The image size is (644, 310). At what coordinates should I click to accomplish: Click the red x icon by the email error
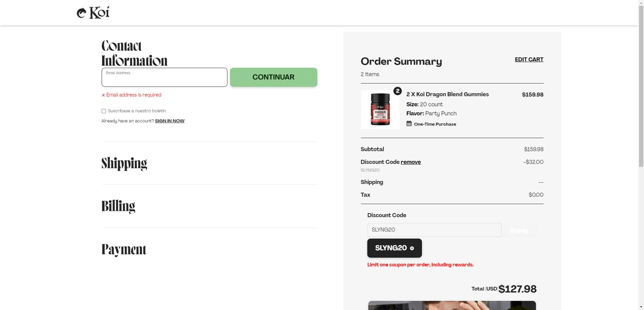[x=103, y=95]
